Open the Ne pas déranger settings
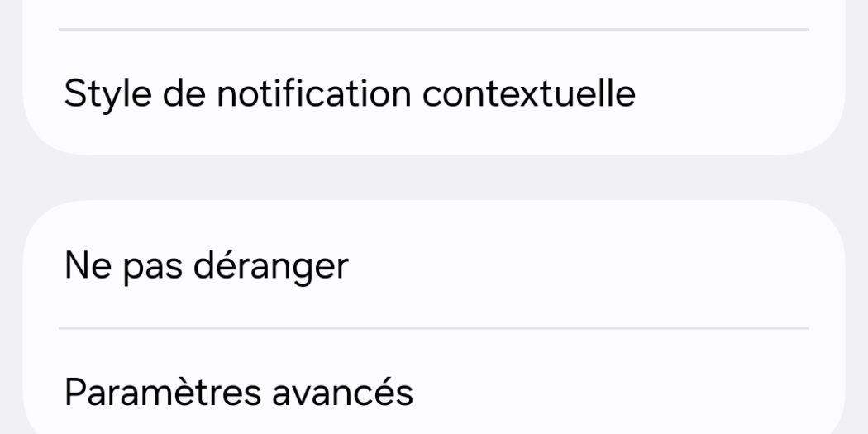The height and width of the screenshot is (434, 868). [207, 266]
